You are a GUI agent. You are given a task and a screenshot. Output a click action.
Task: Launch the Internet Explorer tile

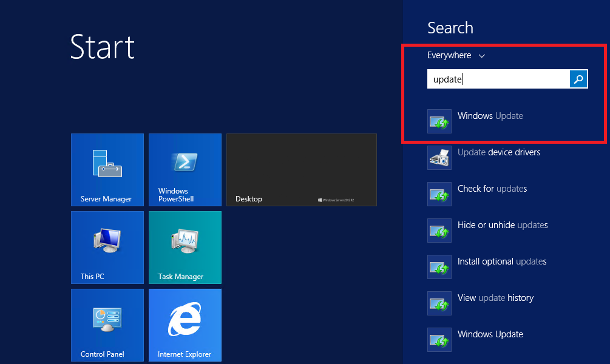185,325
